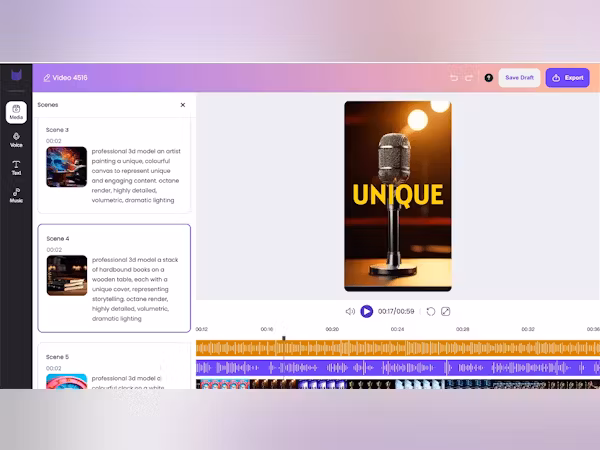
Task: Restart the preview with replay icon
Action: tap(431, 312)
